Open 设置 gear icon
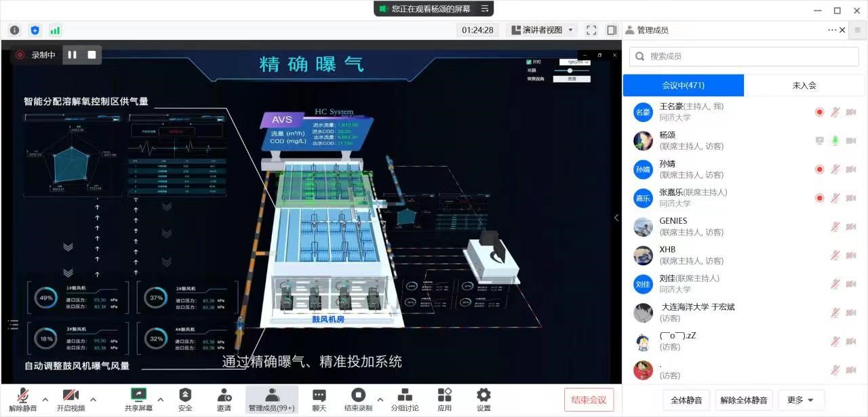This screenshot has width=868, height=417. (484, 395)
